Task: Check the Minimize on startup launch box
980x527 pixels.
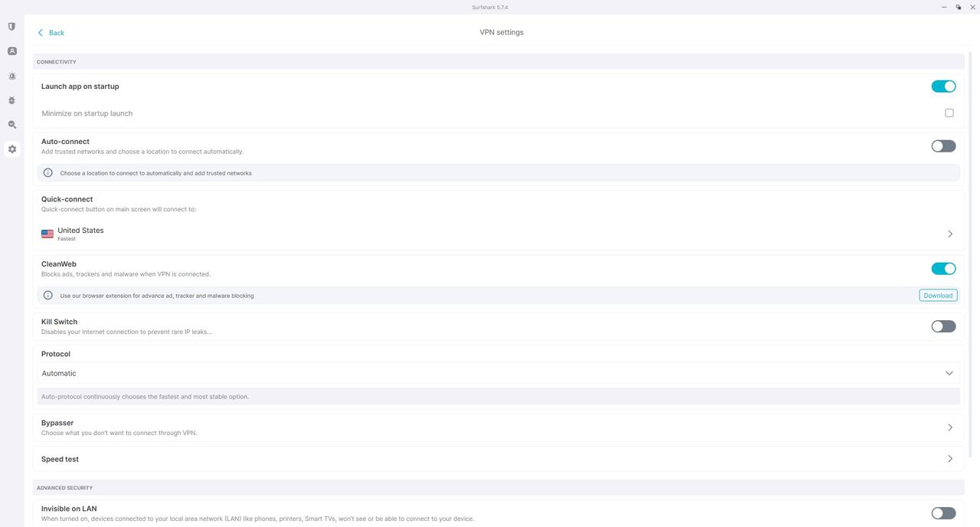Action: tap(949, 113)
